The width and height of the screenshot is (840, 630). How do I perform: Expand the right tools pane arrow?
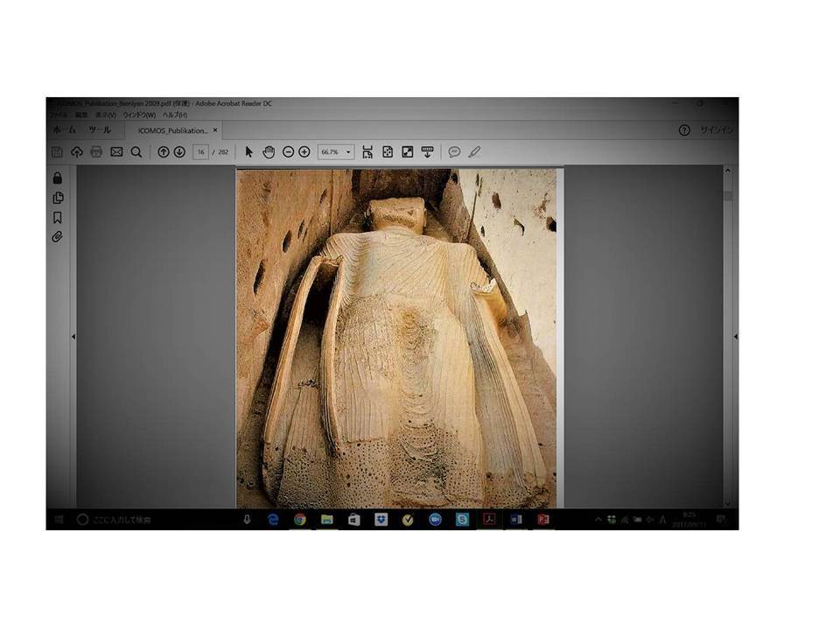tap(736, 337)
